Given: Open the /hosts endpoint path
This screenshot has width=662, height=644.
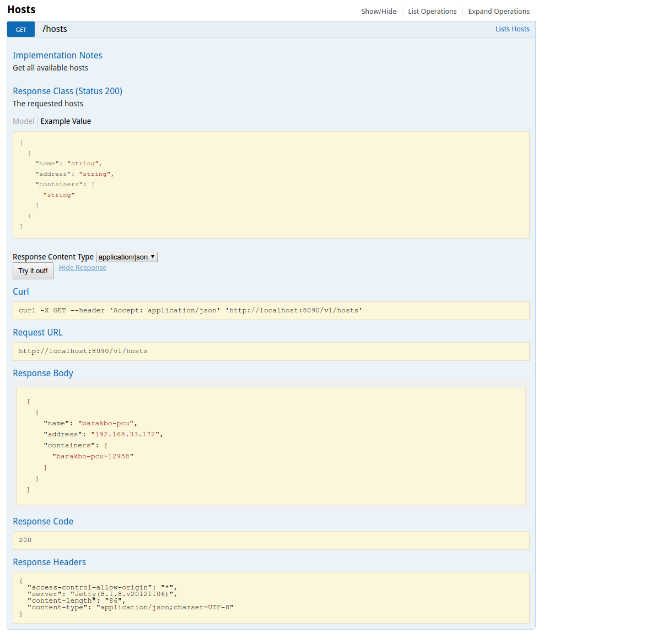Looking at the screenshot, I should click(55, 29).
